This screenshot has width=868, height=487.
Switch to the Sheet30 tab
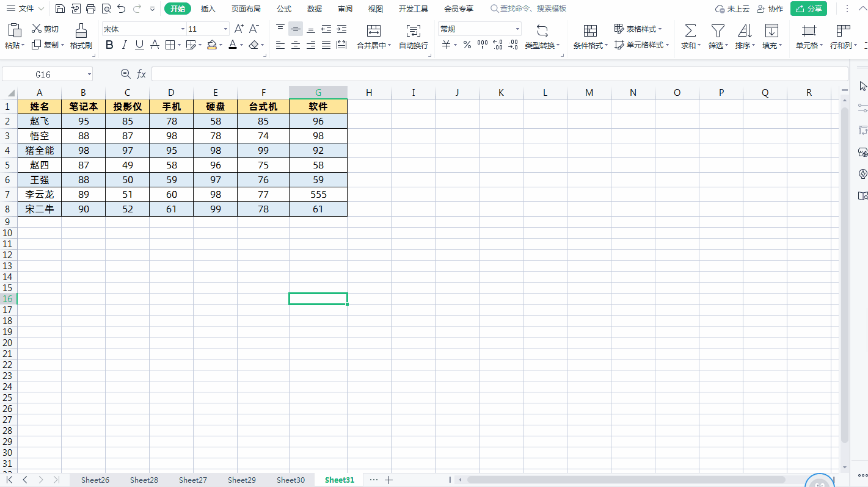(291, 480)
